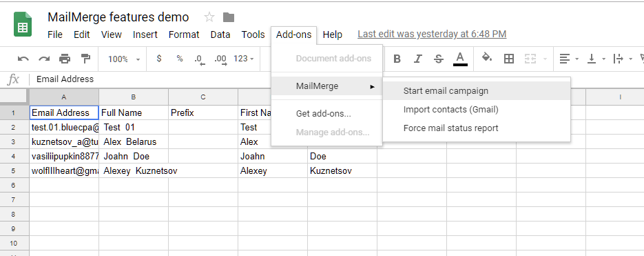The width and height of the screenshot is (644, 256).
Task: Select the Prefix header cell
Action: point(203,112)
